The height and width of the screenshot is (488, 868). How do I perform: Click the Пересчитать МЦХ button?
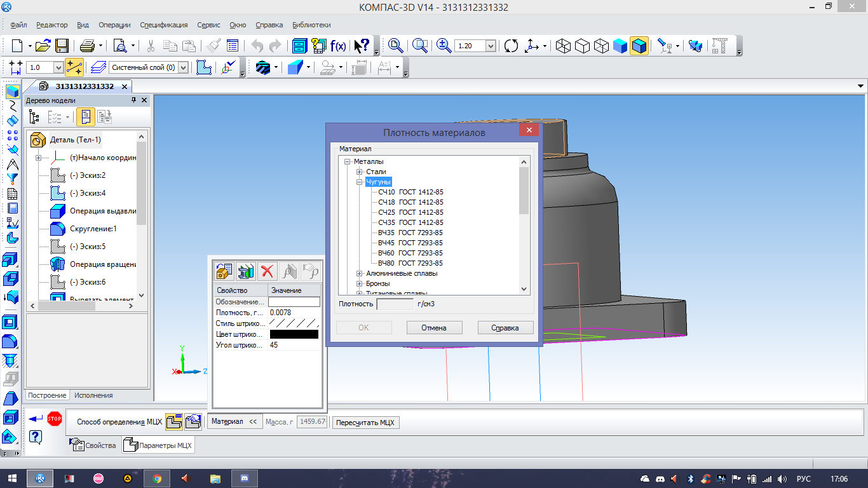366,423
